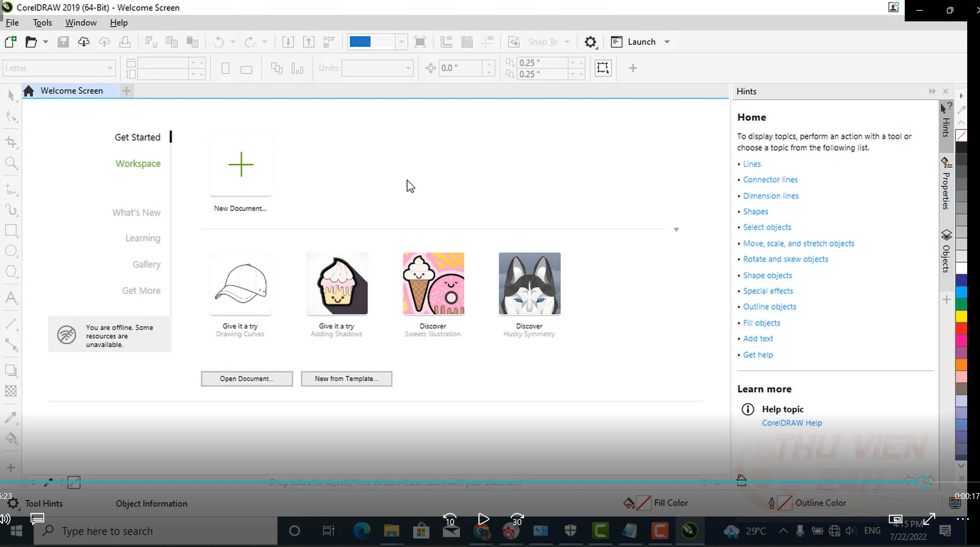Image resolution: width=980 pixels, height=547 pixels.
Task: Select the Color Eyedropper tool
Action: 11,417
